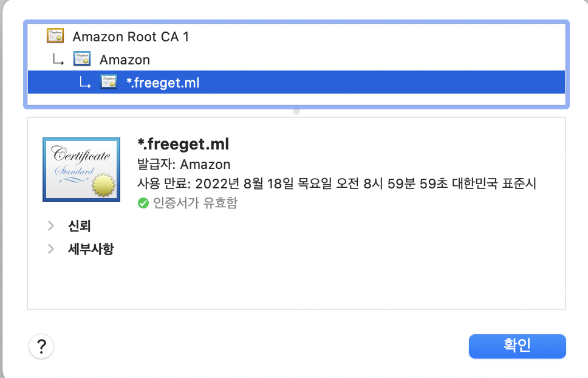The height and width of the screenshot is (378, 588).
Task: Select the Amazon intermediate certificate name
Action: click(125, 60)
